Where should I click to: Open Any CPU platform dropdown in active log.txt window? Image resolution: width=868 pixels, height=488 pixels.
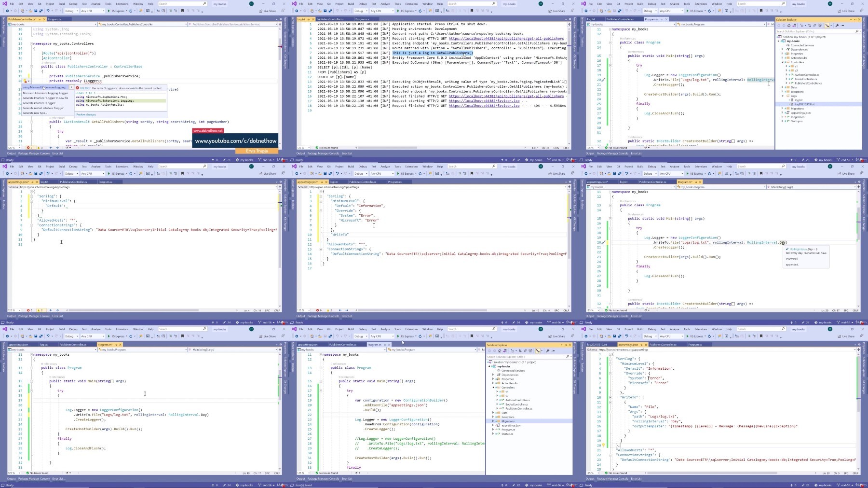(382, 11)
